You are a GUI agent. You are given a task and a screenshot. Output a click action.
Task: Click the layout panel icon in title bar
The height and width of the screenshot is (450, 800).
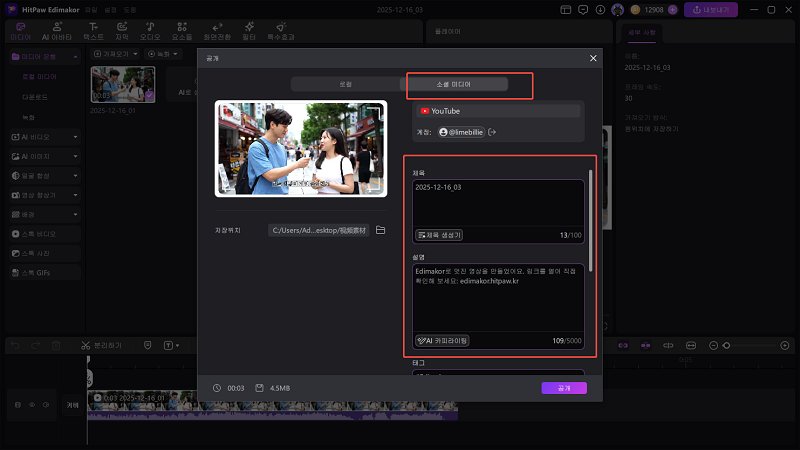click(565, 10)
